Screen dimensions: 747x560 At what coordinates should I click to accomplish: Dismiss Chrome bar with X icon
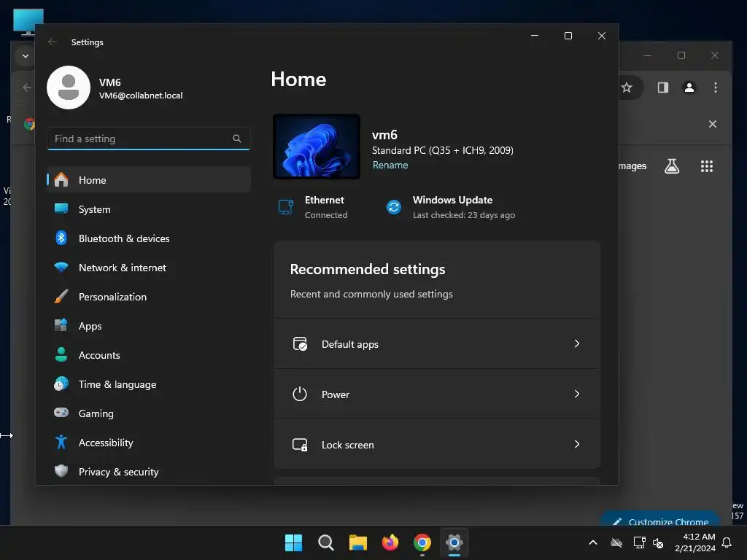pos(712,124)
